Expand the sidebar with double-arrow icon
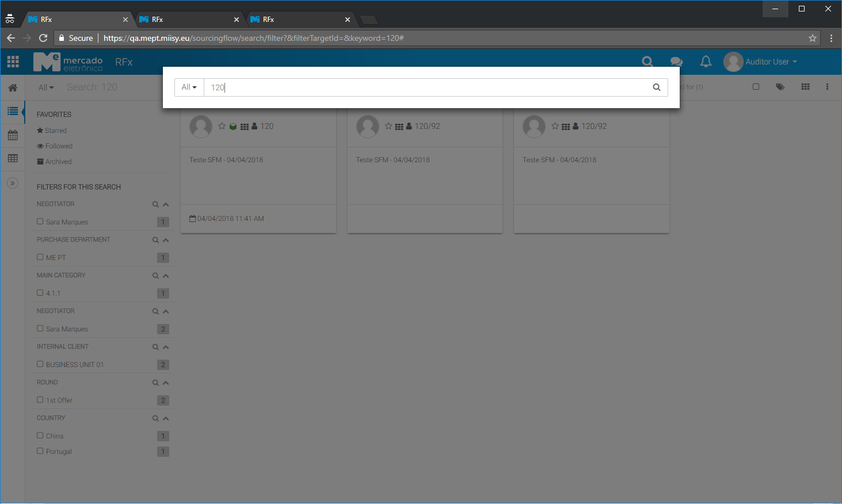 click(x=13, y=183)
